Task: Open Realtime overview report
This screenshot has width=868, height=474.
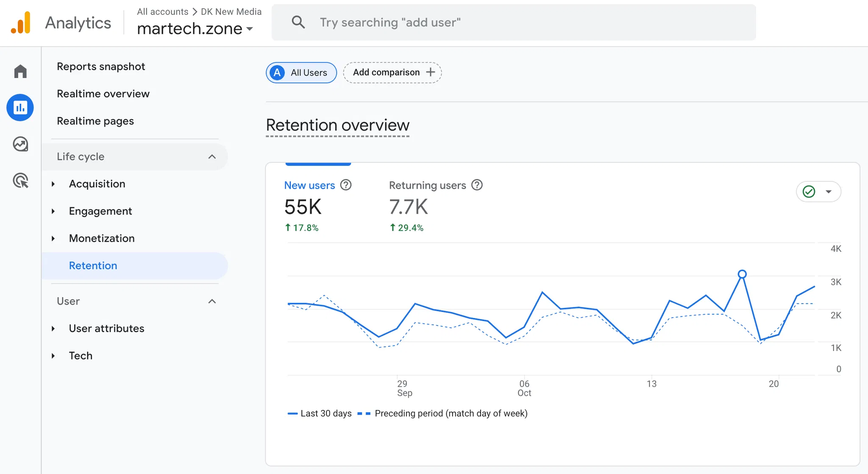Action: 103,94
